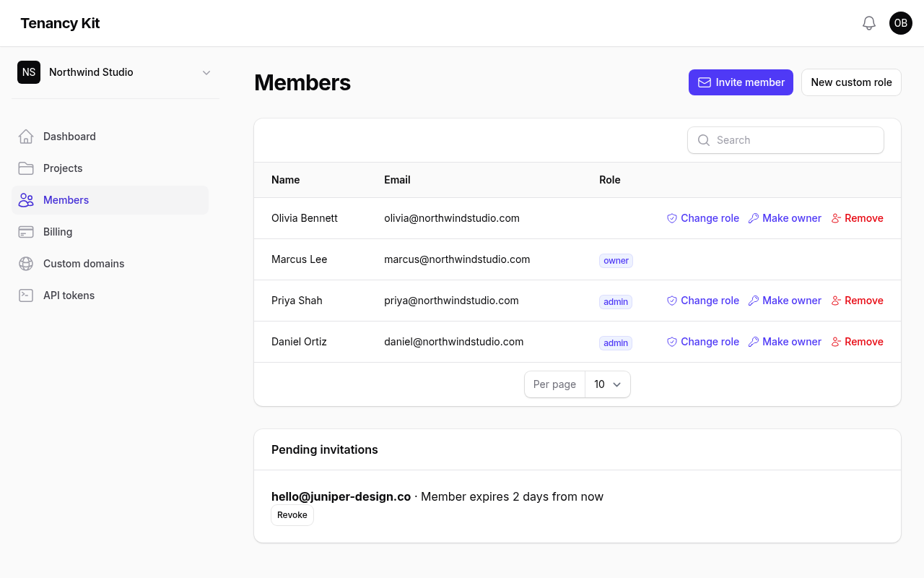Remove Olivia Bennett from members
Viewport: 924px width, 578px height.
click(x=857, y=218)
